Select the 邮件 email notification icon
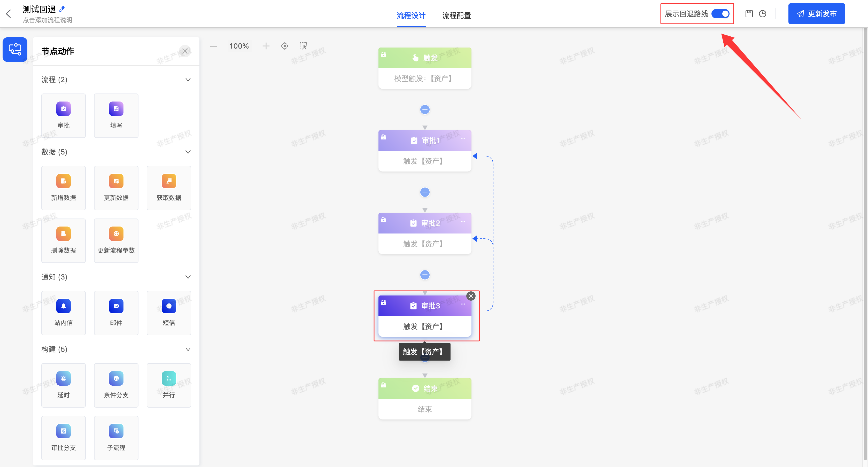Viewport: 868px width, 467px height. (x=116, y=306)
